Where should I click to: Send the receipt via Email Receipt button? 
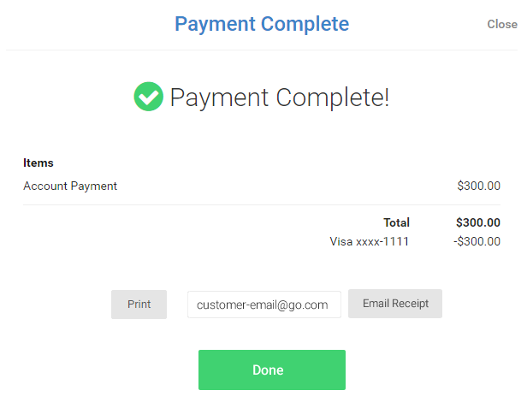point(395,304)
